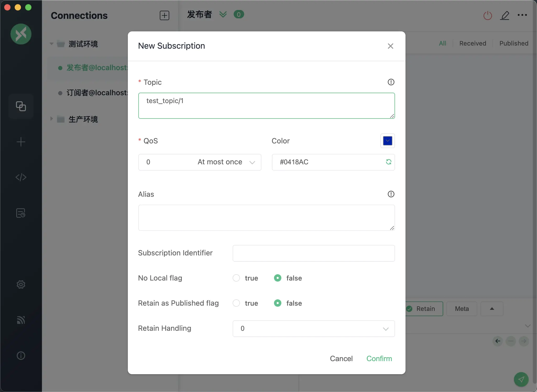Click the new connection plus icon beside Connections
Viewport: 537px width, 392px height.
[165, 15]
